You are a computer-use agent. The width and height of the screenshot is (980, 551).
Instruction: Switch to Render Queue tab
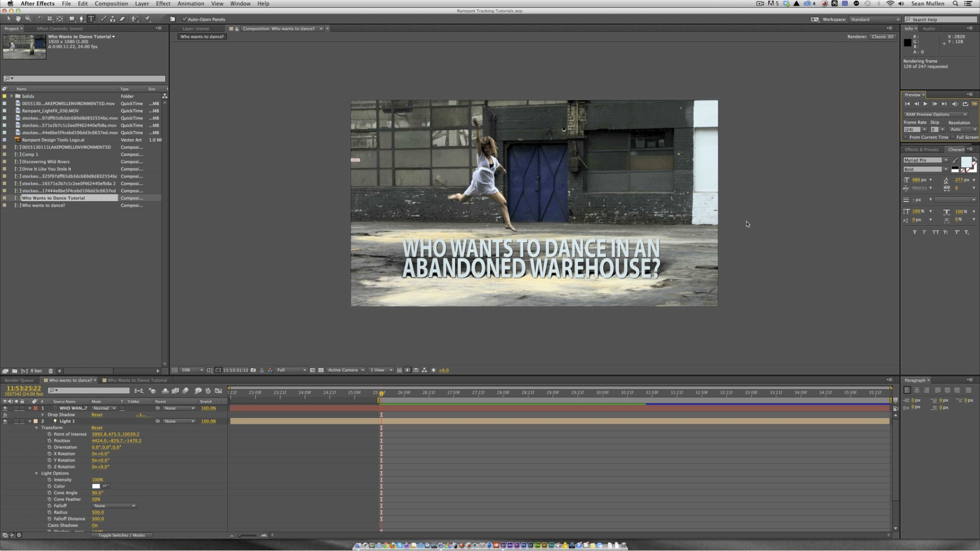tap(19, 380)
